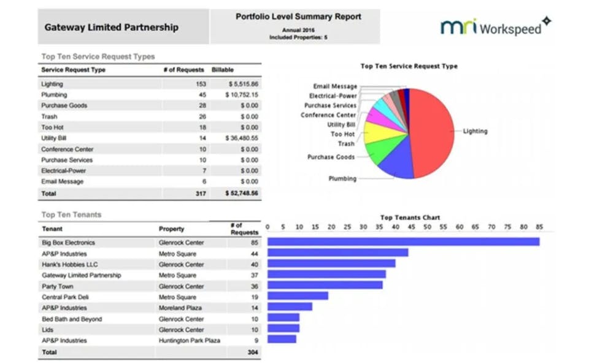Click the star sparkle icon beside Workspeed
589x364 pixels.
(547, 21)
